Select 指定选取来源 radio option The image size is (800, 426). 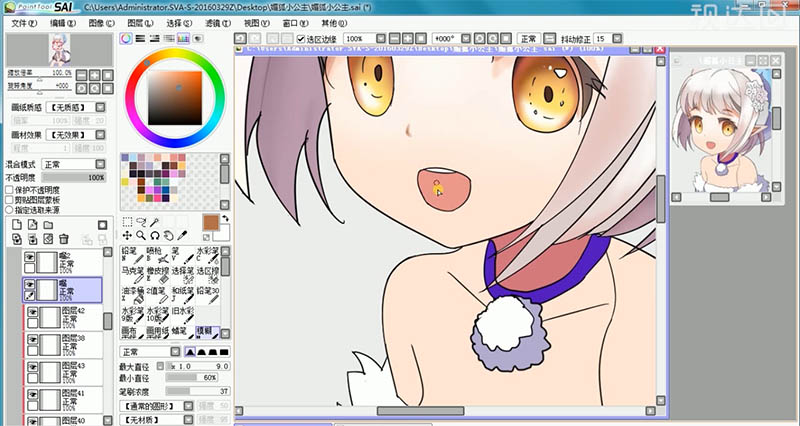tap(9, 210)
